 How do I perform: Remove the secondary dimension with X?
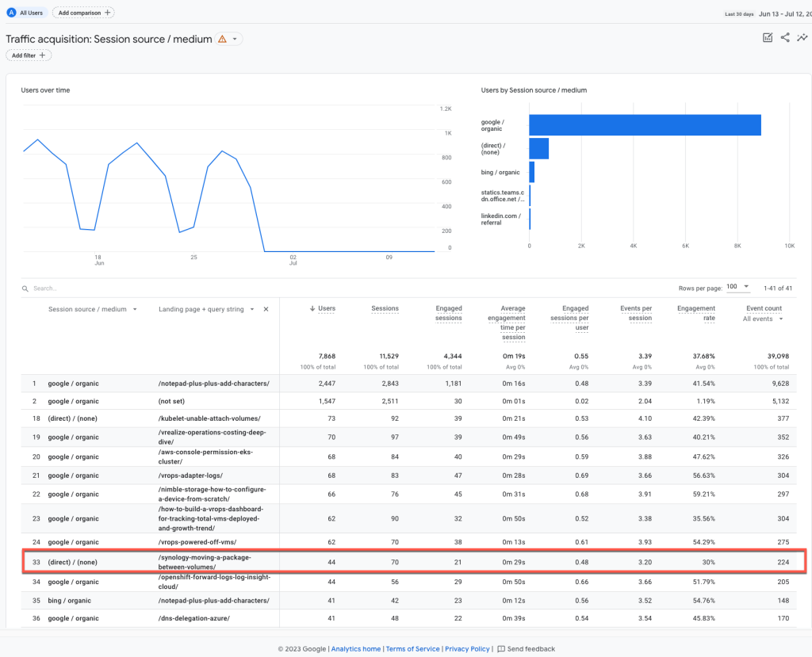tap(266, 309)
